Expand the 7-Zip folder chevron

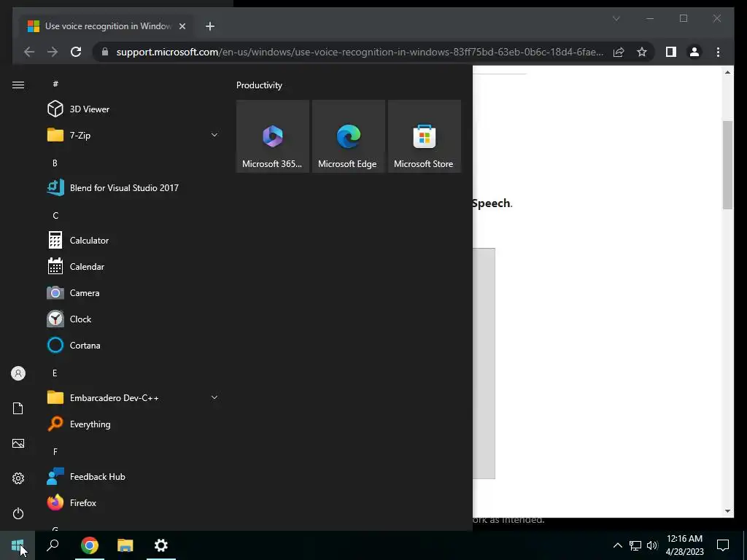[214, 135]
